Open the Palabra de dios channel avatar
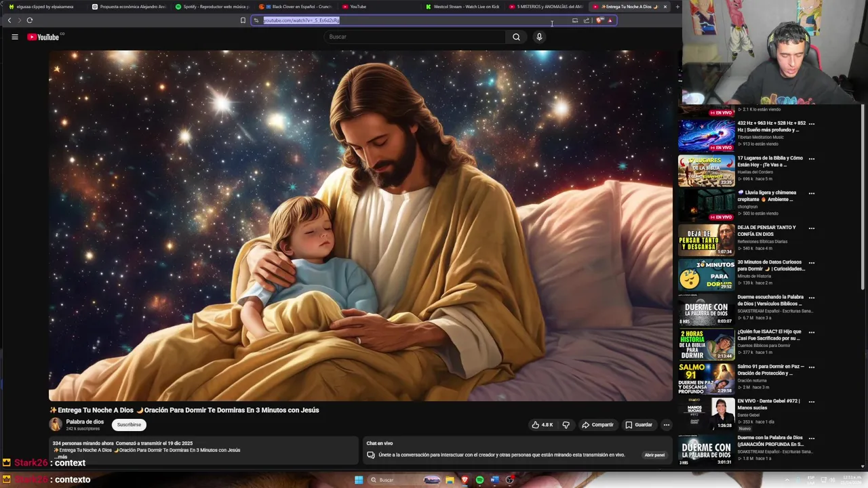Viewport: 868px width, 488px height. tap(56, 425)
